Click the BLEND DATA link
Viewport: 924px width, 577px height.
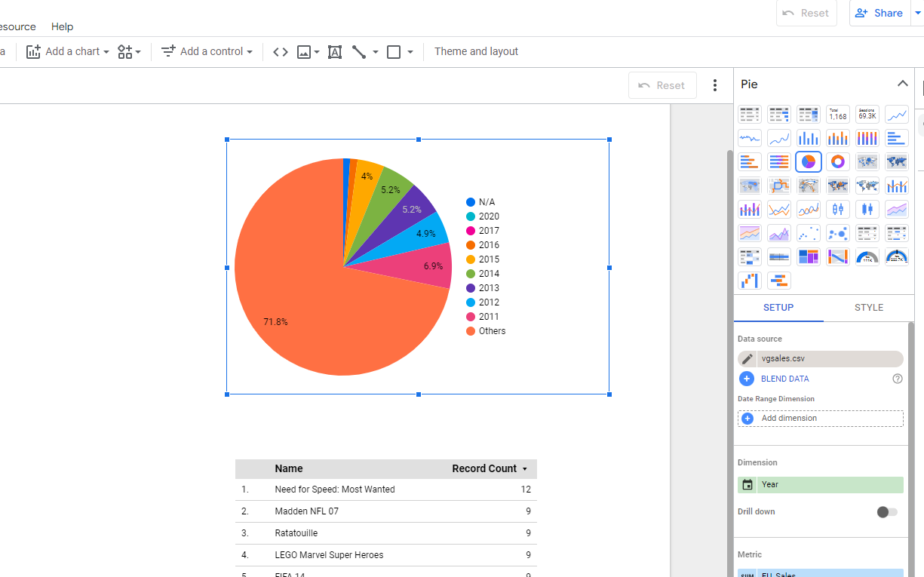[x=784, y=379]
